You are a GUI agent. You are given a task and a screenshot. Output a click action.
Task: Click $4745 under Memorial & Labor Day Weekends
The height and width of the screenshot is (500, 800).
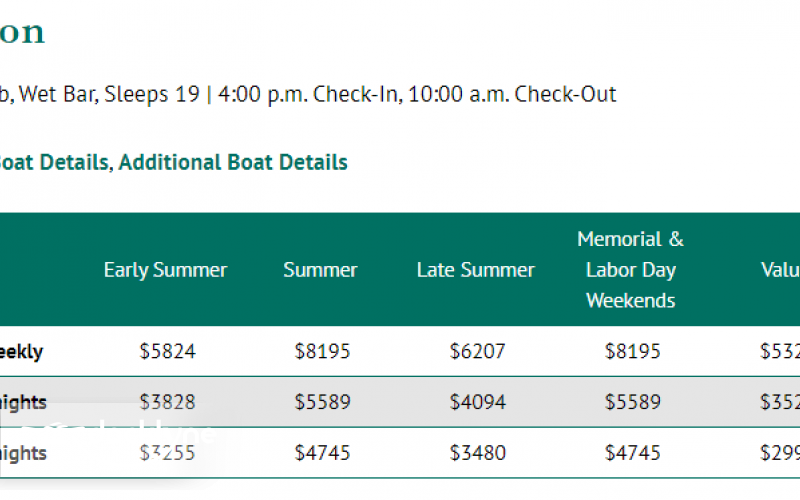coord(632,453)
